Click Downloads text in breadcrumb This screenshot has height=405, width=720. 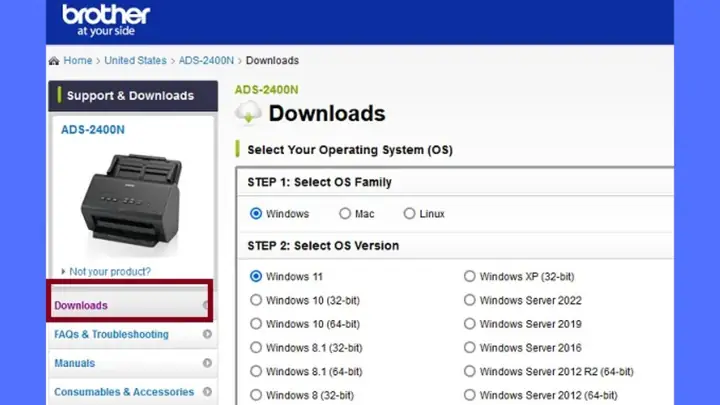coord(272,61)
